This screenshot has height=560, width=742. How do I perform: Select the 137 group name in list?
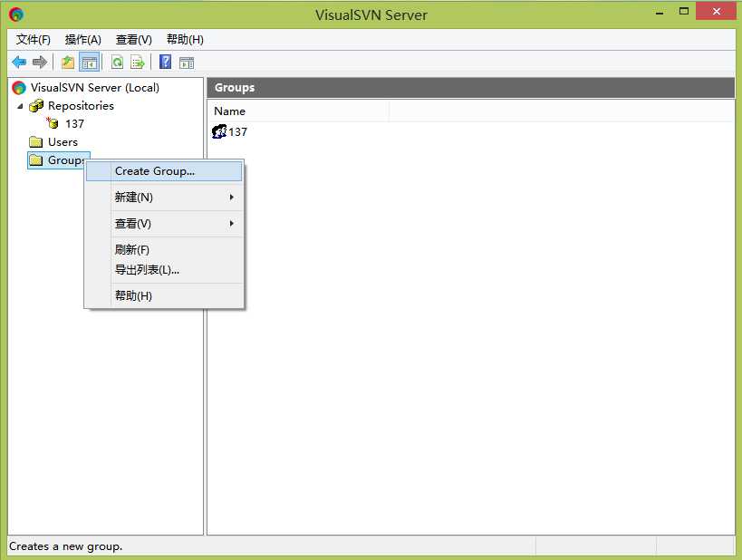click(237, 132)
